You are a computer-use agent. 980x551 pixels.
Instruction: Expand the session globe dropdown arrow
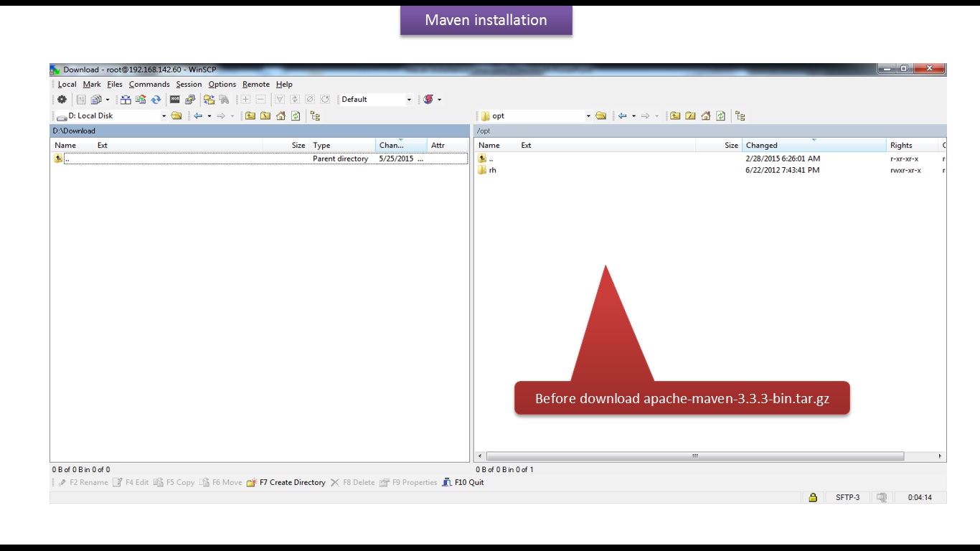pos(439,100)
